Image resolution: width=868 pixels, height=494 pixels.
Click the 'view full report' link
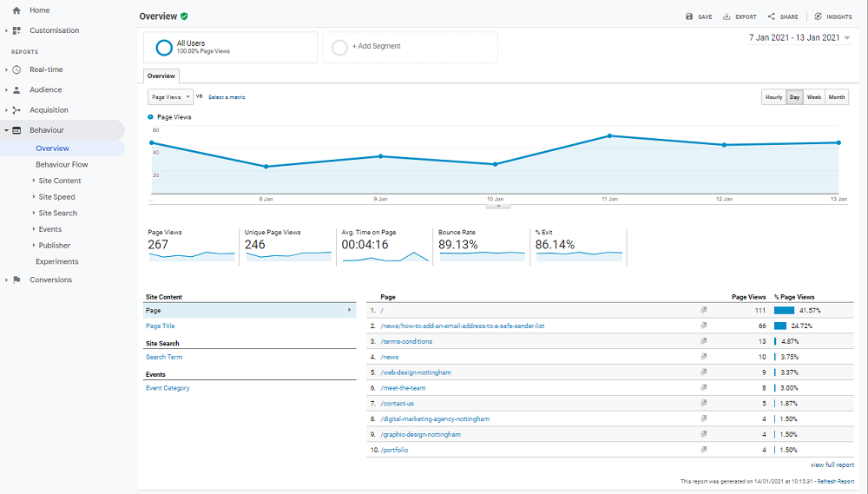832,464
